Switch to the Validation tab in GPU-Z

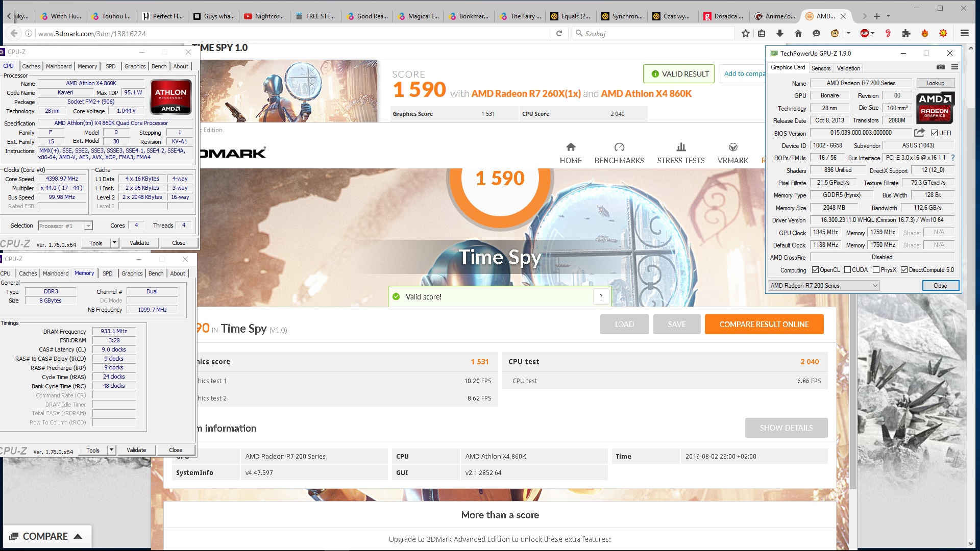click(848, 68)
